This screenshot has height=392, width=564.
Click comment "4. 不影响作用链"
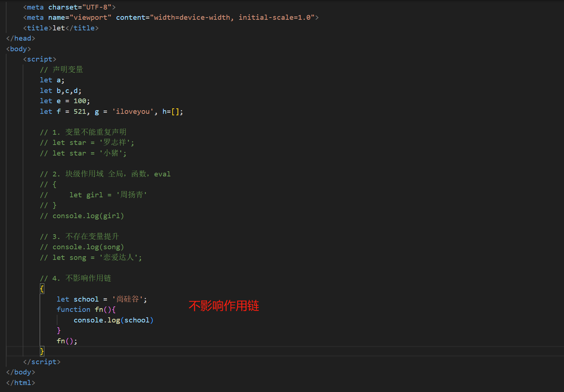75,279
